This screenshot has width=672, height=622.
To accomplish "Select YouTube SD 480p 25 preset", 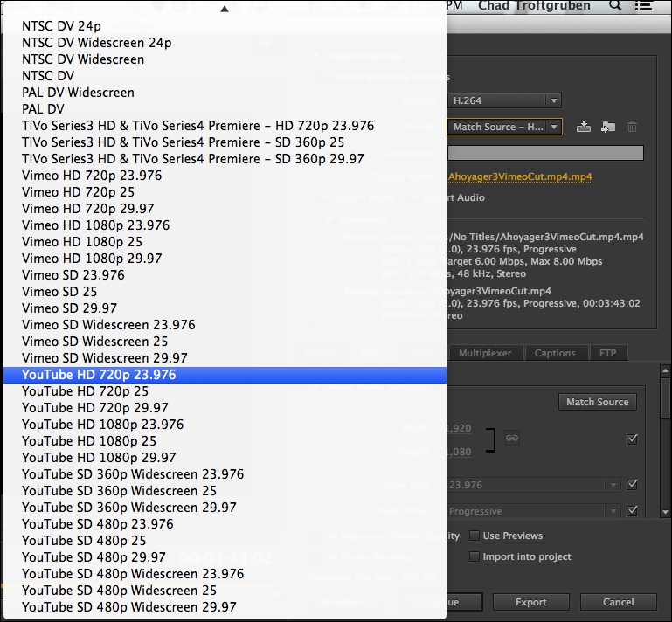I will pos(225,541).
